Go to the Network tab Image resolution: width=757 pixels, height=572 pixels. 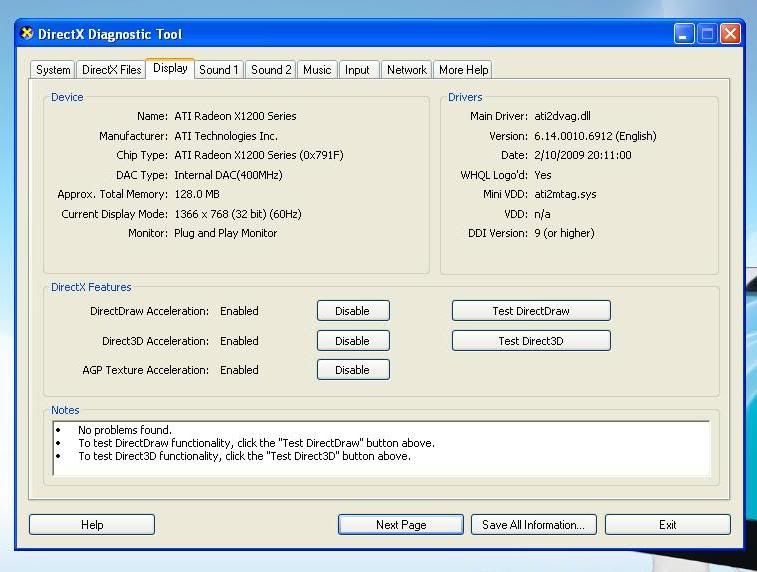[407, 70]
